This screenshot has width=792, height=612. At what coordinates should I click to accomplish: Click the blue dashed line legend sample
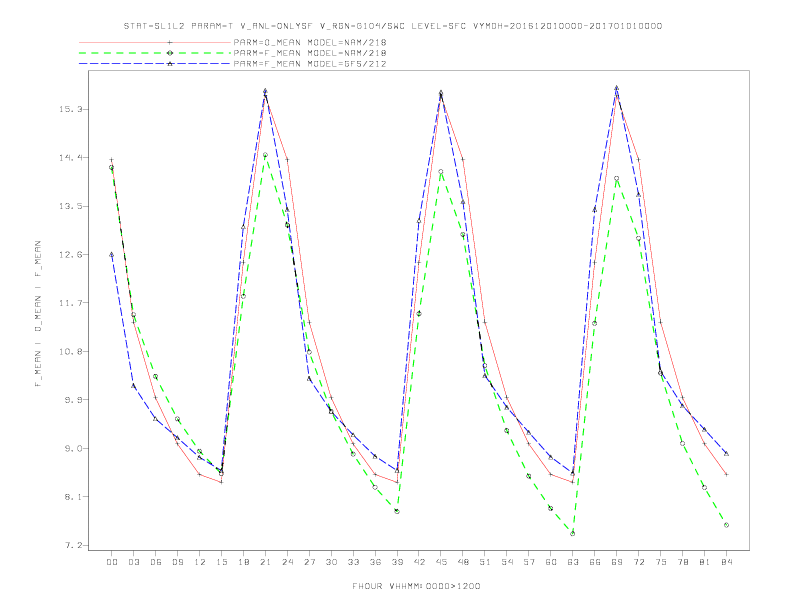pyautogui.click(x=155, y=64)
